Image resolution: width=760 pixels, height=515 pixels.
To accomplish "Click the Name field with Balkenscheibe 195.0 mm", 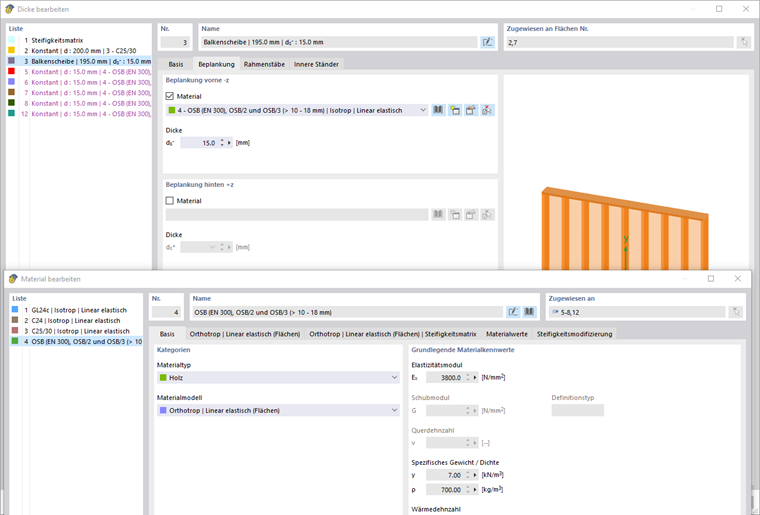I will [x=339, y=42].
